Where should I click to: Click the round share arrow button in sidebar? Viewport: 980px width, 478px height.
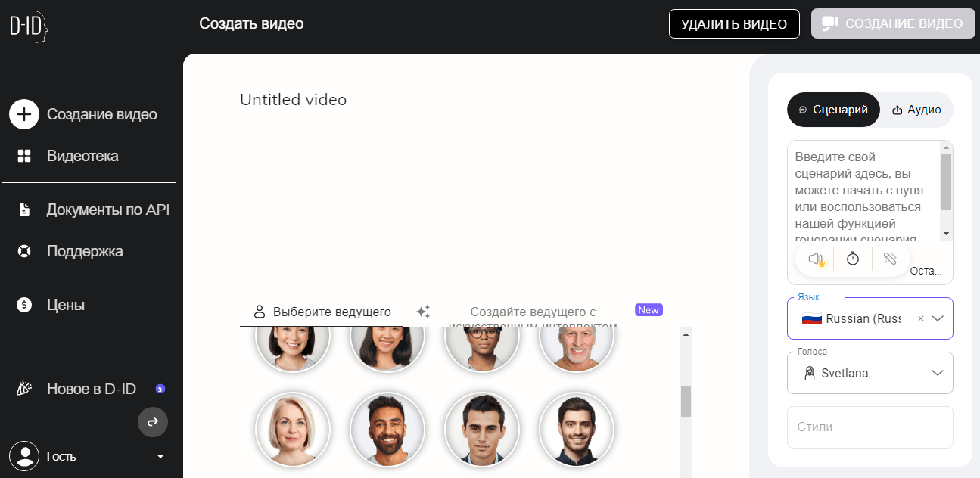click(x=152, y=422)
